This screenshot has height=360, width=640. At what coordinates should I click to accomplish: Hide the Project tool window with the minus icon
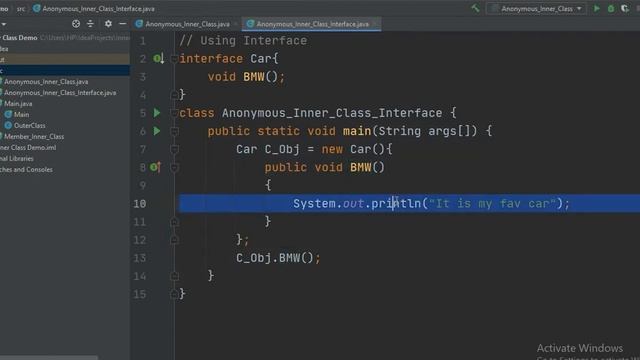122,24
